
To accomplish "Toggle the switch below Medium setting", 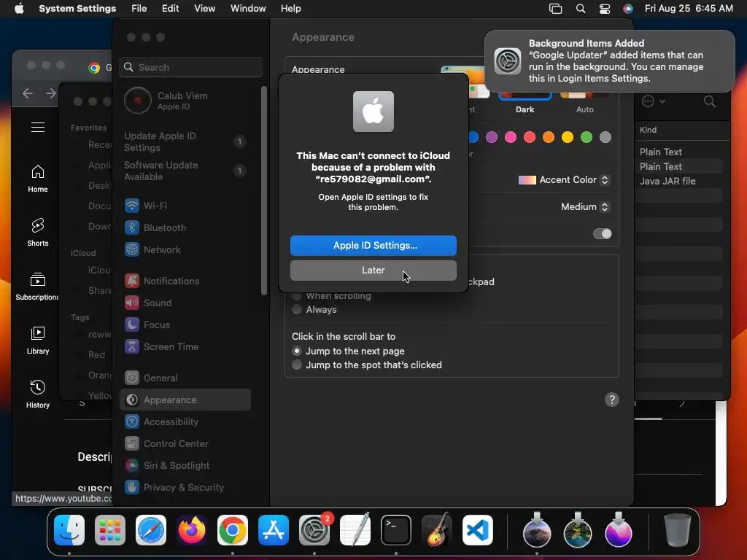I will [x=602, y=233].
